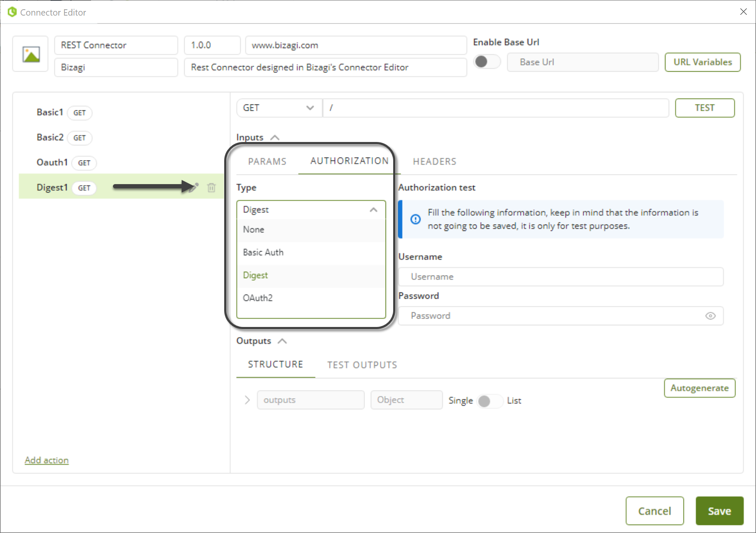This screenshot has height=533, width=756.
Task: Close the Connector Editor window
Action: 743,12
